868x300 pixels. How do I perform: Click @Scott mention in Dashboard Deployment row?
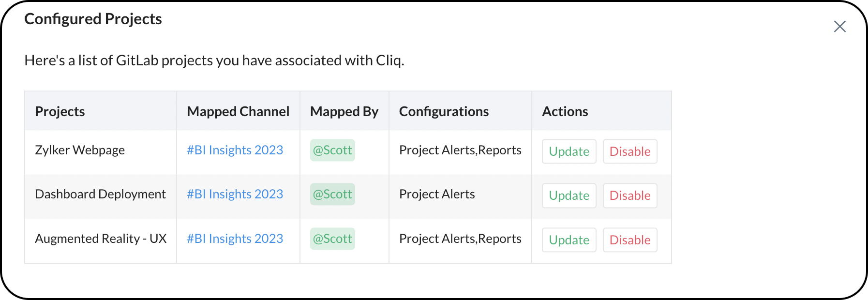click(332, 194)
